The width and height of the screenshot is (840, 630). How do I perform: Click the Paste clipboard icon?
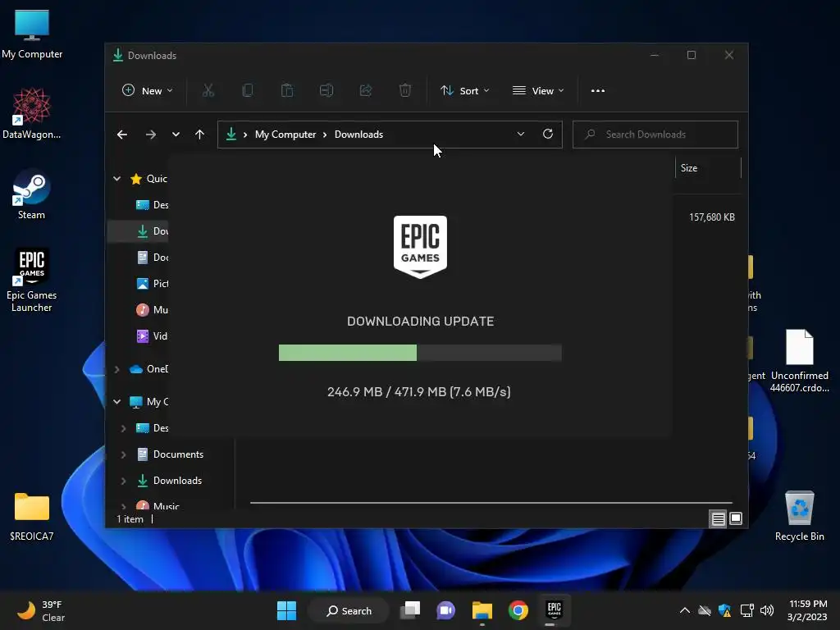coord(287,90)
